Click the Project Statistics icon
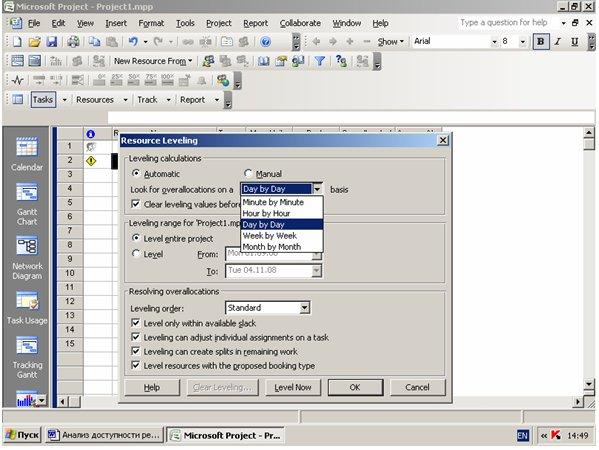Screen dimensions: 599x450 tap(18, 81)
